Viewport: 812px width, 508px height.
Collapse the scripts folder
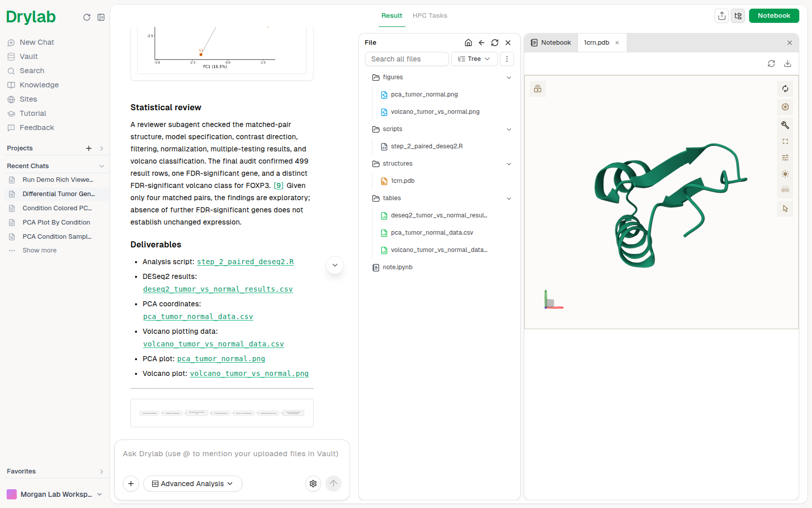pyautogui.click(x=509, y=130)
